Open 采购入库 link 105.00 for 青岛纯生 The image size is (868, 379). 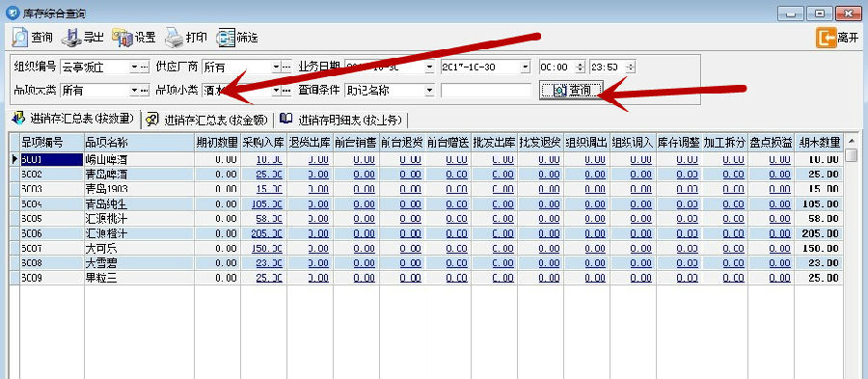tap(267, 203)
